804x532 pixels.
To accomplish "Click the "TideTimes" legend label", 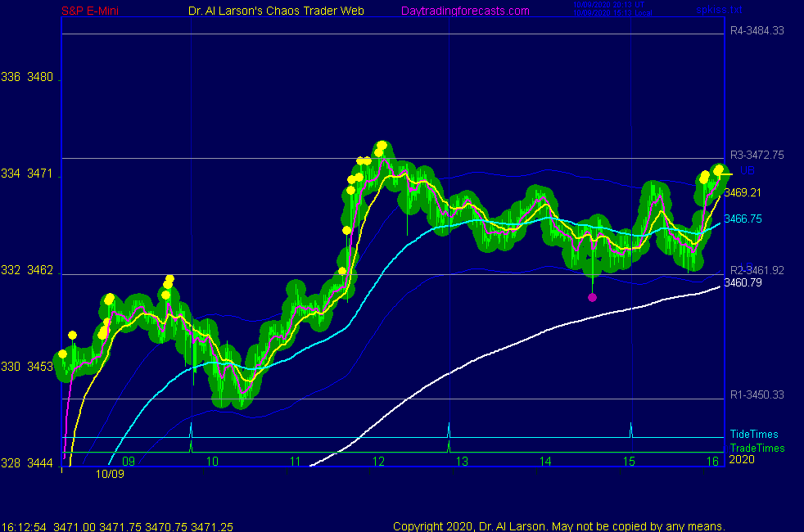I will 754,434.
